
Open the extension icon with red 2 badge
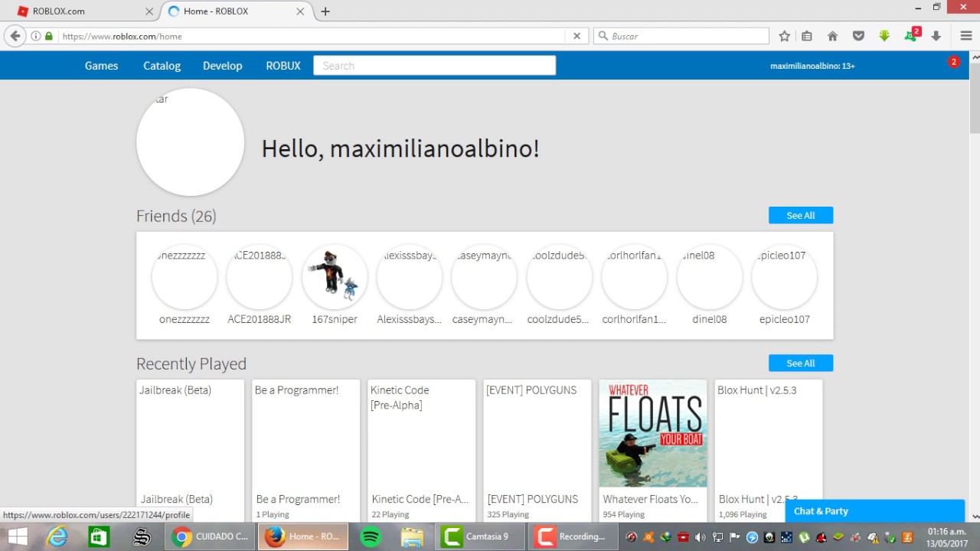click(x=911, y=35)
